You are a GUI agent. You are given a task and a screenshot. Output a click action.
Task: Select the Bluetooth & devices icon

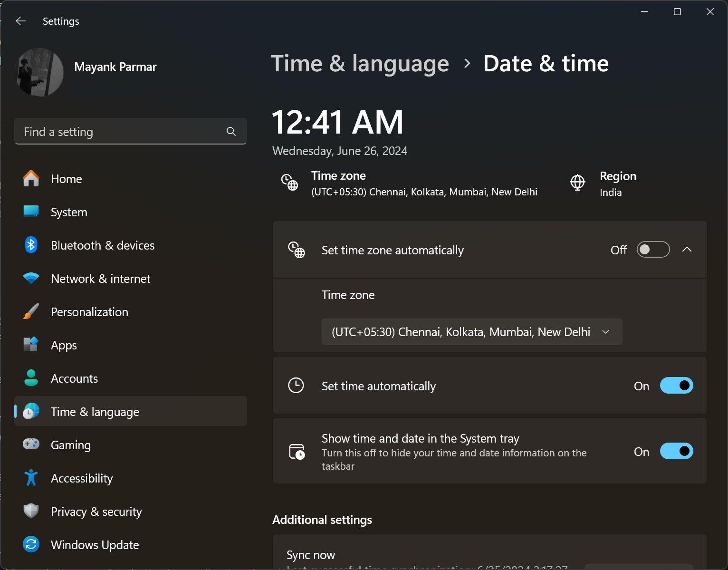click(31, 245)
